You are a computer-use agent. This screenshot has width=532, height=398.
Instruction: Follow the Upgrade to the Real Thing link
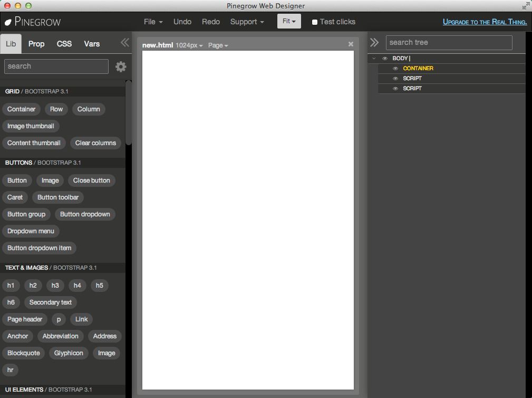click(485, 22)
